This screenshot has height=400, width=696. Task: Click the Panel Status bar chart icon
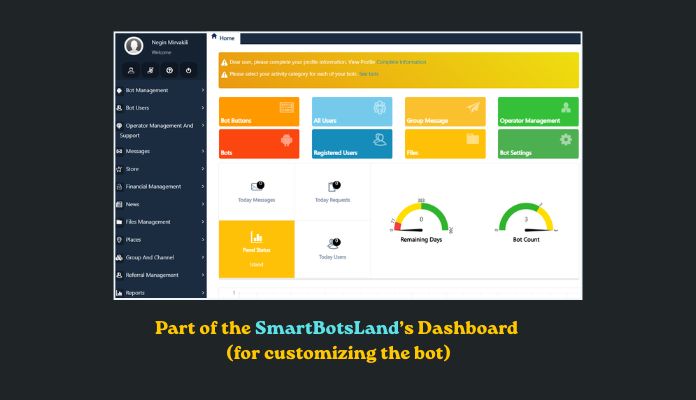pos(256,237)
